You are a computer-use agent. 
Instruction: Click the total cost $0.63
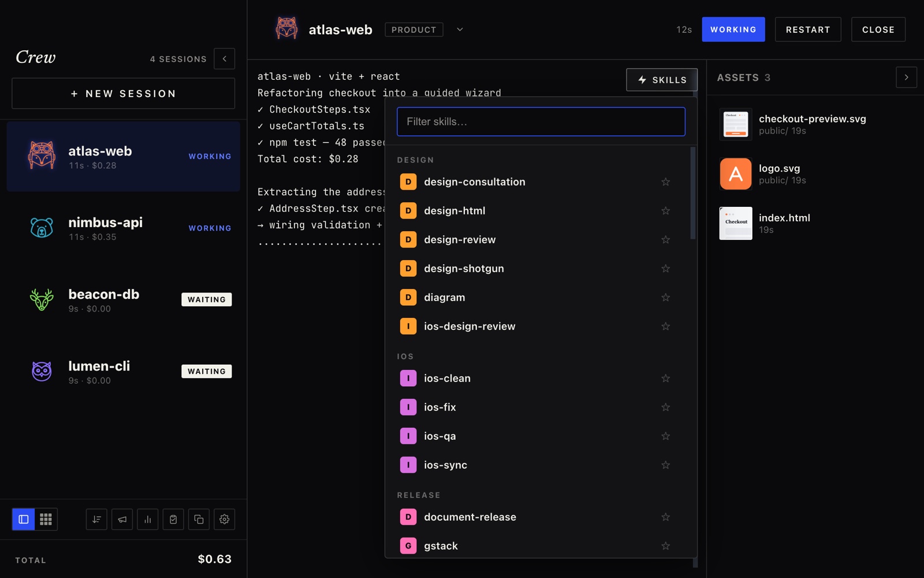point(215,559)
